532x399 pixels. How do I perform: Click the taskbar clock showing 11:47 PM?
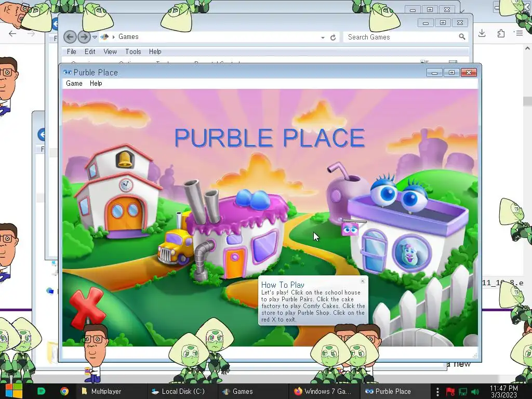(x=504, y=391)
